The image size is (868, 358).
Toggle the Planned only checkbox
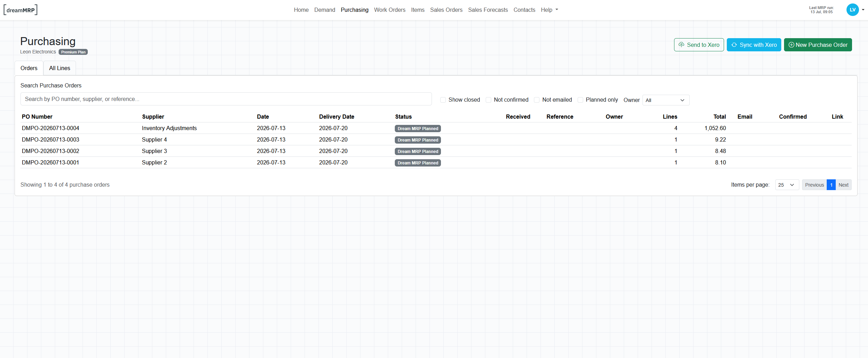[x=580, y=100]
